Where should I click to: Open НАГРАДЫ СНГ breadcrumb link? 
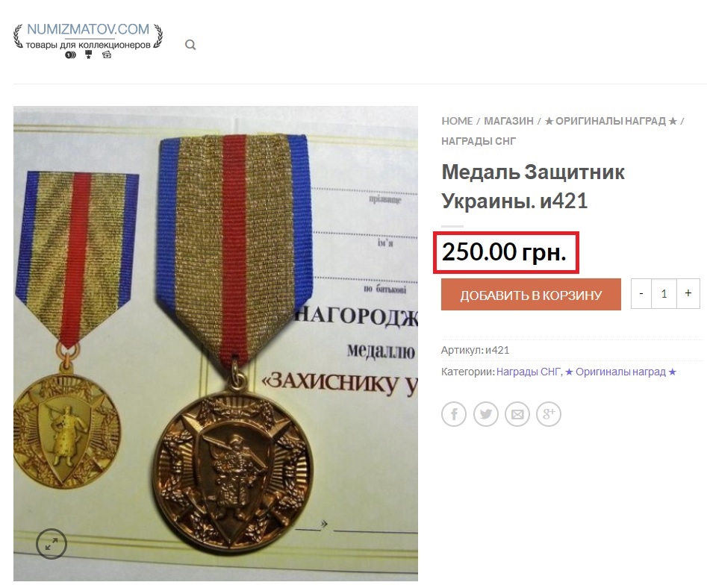tap(479, 141)
